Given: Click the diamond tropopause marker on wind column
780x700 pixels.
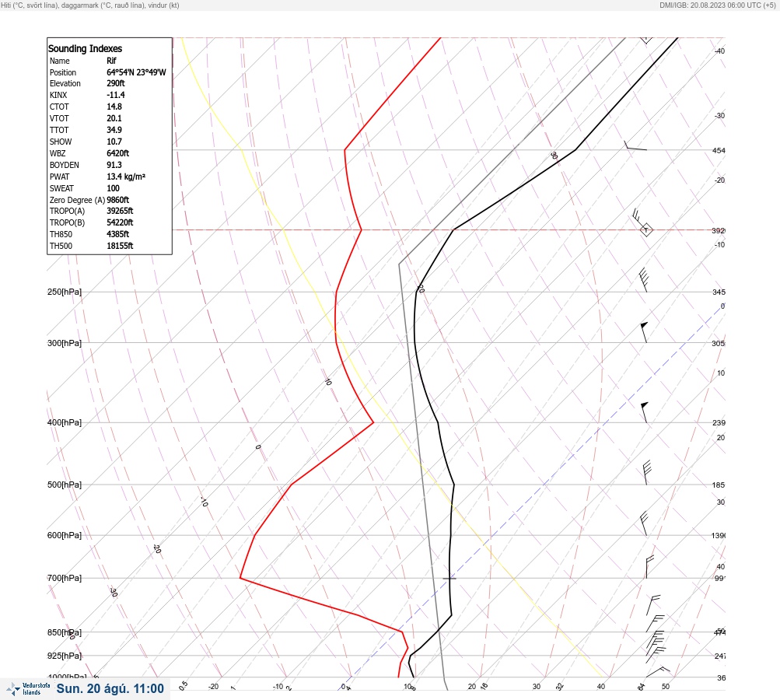Looking at the screenshot, I should pyautogui.click(x=645, y=230).
